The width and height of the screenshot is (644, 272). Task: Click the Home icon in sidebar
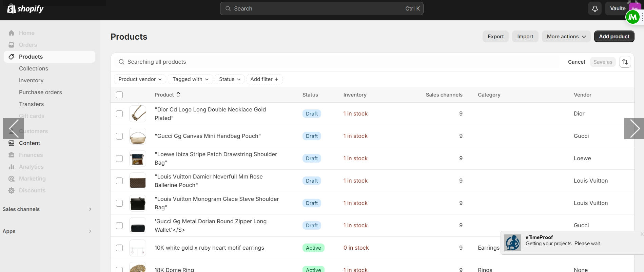pyautogui.click(x=12, y=33)
